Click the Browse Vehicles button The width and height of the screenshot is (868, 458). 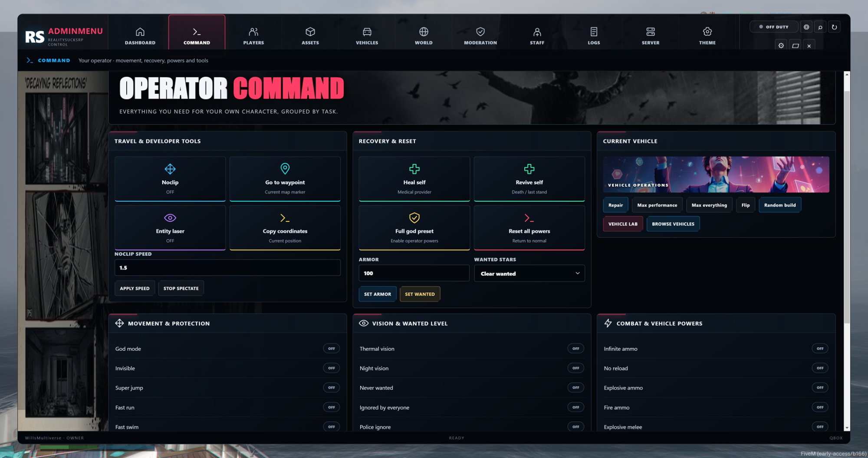tap(673, 224)
